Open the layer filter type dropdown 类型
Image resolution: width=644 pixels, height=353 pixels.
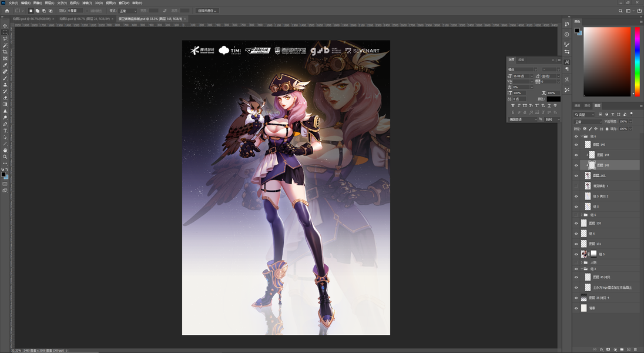585,114
